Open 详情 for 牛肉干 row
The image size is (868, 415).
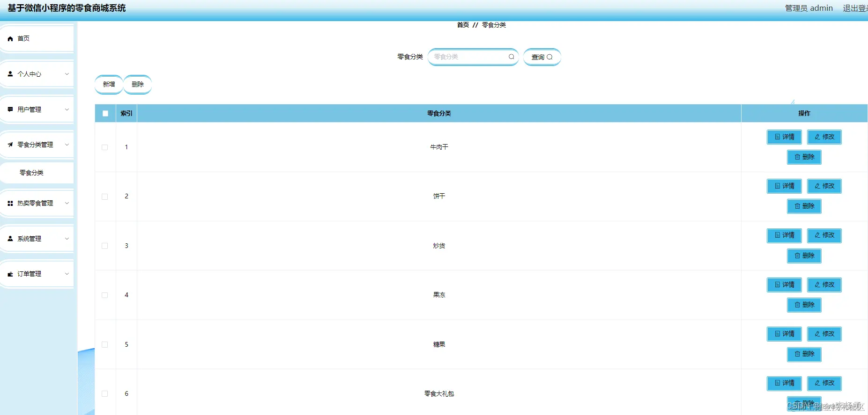[x=784, y=137]
